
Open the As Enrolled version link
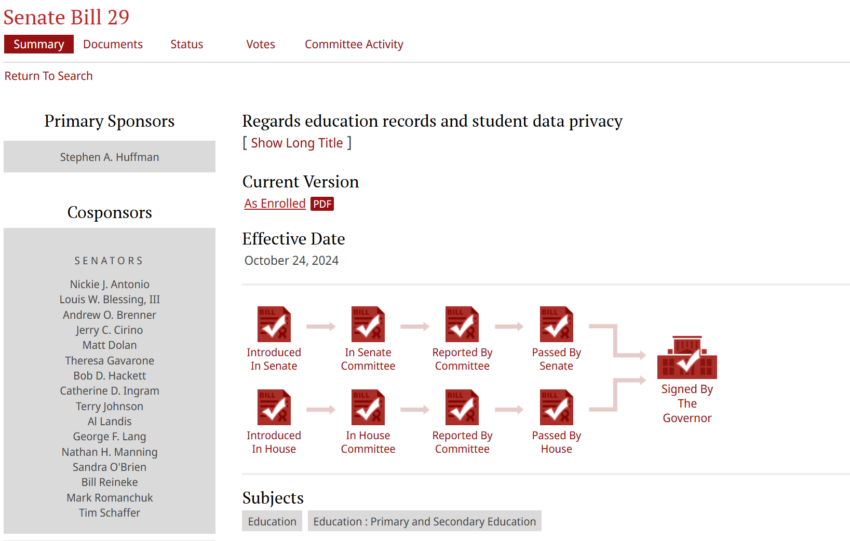coord(275,204)
